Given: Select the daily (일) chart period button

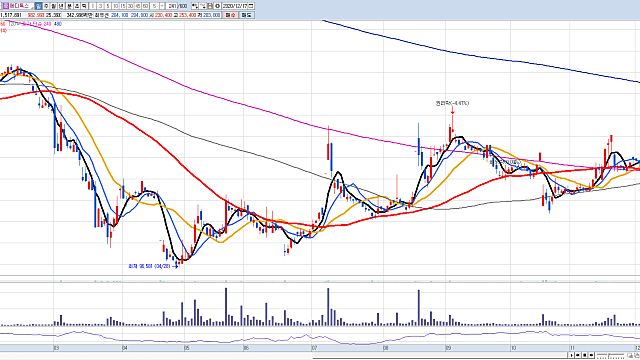Looking at the screenshot, I should click(x=38, y=6).
